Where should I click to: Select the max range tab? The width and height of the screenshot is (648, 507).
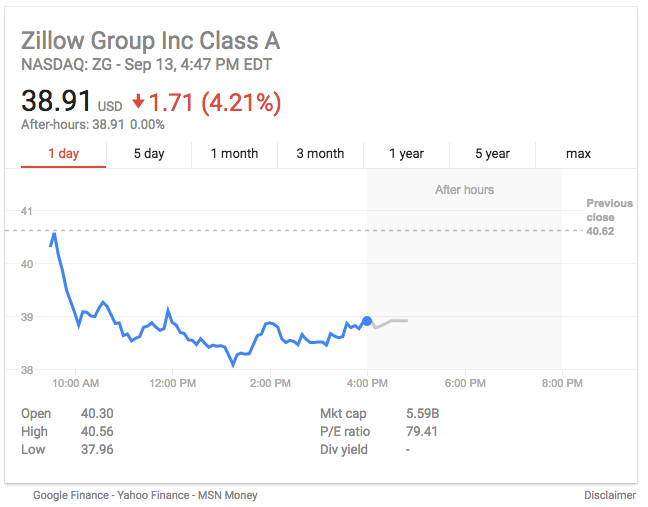coord(578,154)
